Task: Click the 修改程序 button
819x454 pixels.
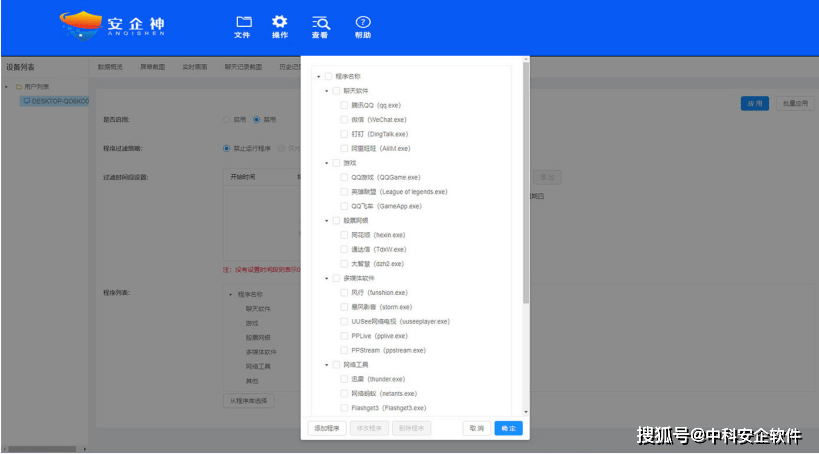Action: (x=369, y=428)
